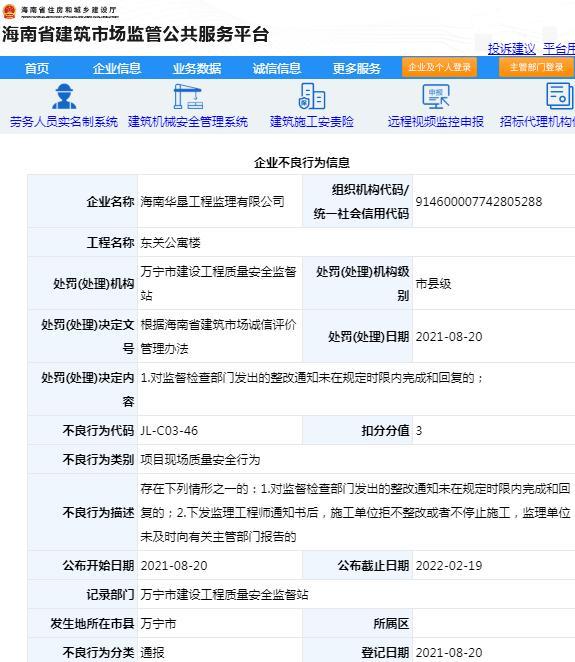The image size is (575, 662).
Task: Click the 企业名称 field label
Action: point(110,201)
